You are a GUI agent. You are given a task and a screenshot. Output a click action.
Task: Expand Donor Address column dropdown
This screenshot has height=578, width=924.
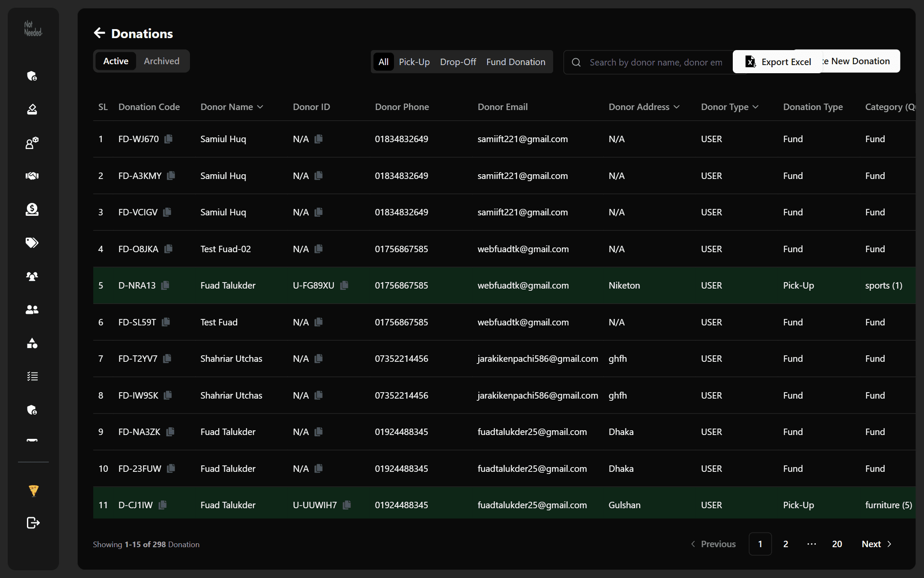coord(676,107)
